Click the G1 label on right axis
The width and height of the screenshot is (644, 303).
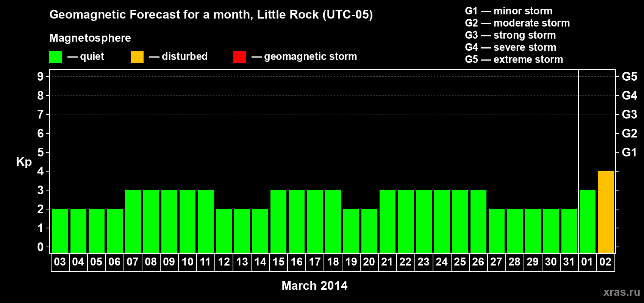[x=629, y=152]
